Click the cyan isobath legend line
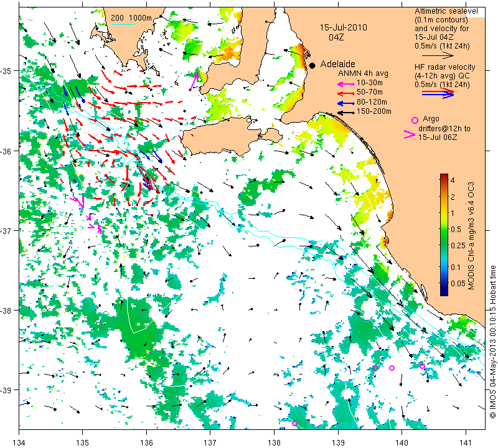Image resolution: width=498 pixels, height=448 pixels. pyautogui.click(x=122, y=24)
